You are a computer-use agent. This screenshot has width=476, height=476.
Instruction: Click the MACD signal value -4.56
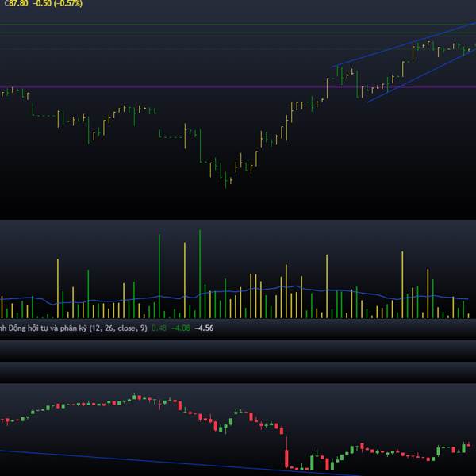(204, 328)
